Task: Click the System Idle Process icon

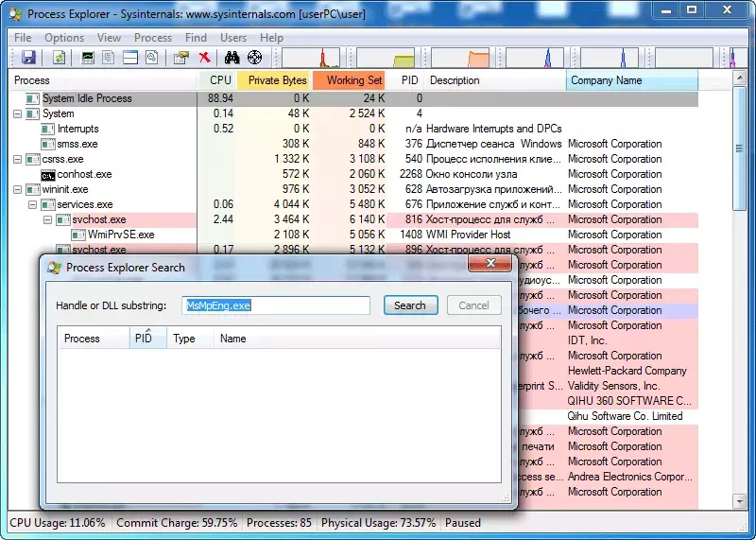Action: 33,99
